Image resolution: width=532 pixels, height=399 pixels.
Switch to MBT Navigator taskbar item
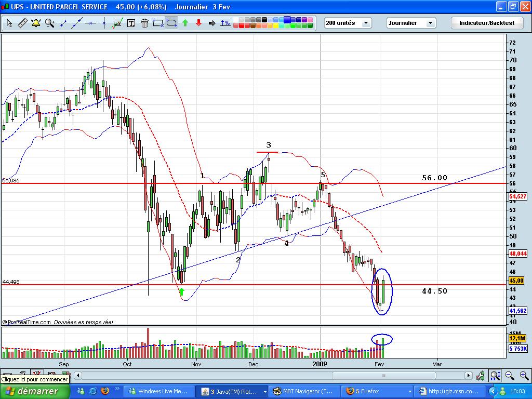(x=303, y=391)
